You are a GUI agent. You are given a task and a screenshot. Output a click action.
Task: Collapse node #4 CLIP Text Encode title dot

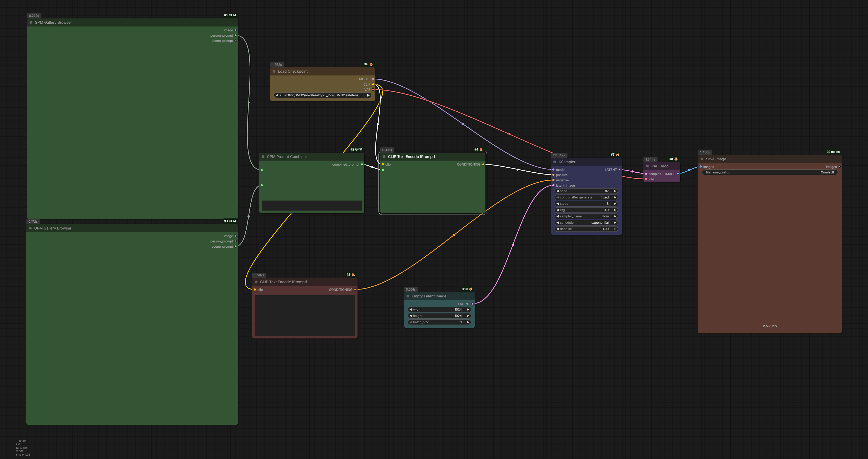(x=384, y=157)
